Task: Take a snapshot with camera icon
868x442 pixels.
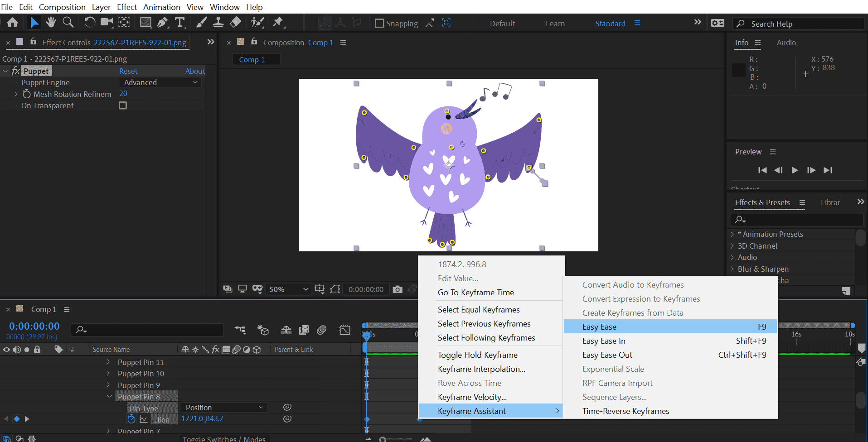Action: pos(398,289)
